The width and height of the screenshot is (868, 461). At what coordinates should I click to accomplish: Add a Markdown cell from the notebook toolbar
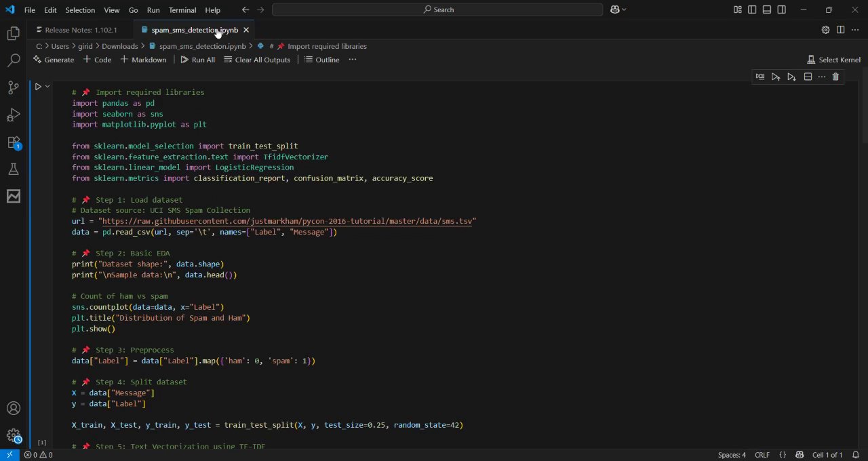pyautogui.click(x=143, y=60)
